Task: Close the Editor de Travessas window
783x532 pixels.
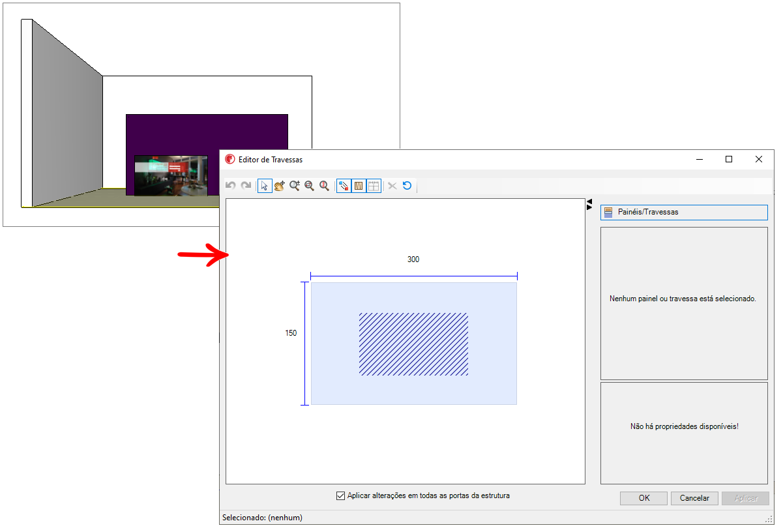Action: pyautogui.click(x=759, y=159)
